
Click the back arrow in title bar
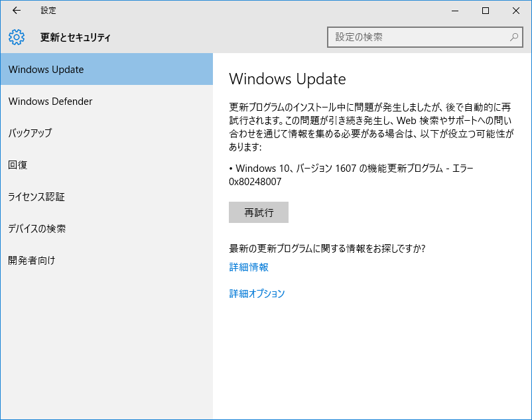tap(17, 11)
